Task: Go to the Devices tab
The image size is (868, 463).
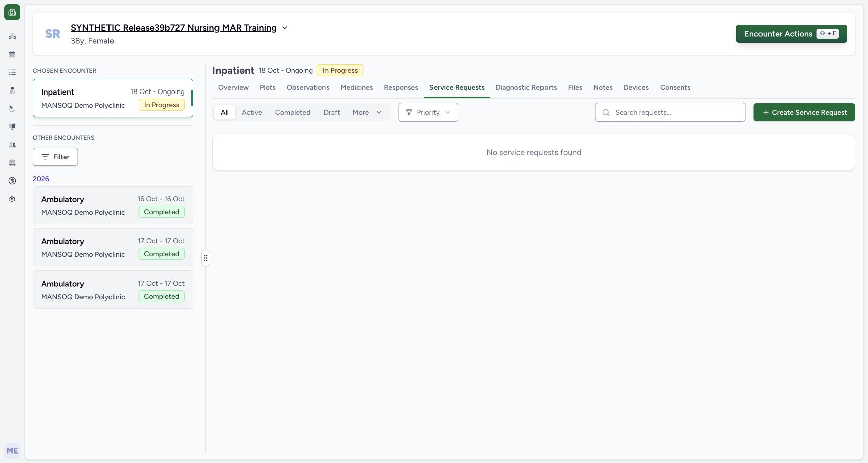Action: pos(636,87)
